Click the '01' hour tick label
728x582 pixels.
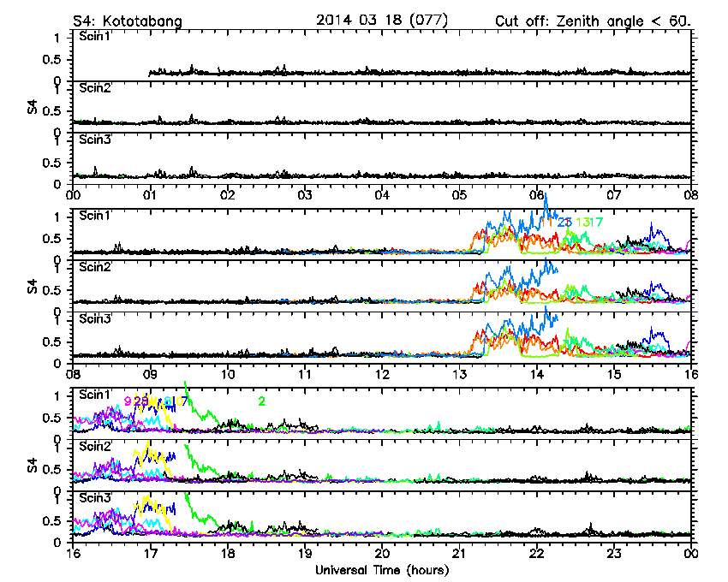150,195
